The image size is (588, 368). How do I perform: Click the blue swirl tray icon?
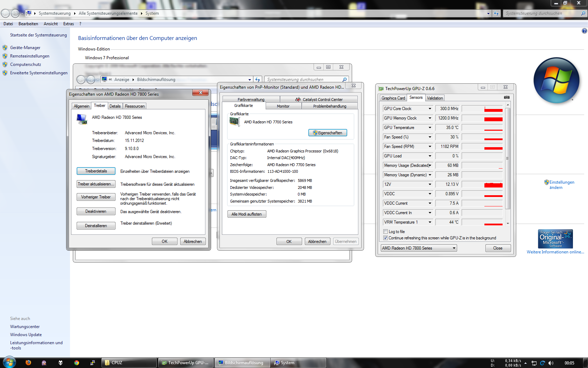click(542, 363)
